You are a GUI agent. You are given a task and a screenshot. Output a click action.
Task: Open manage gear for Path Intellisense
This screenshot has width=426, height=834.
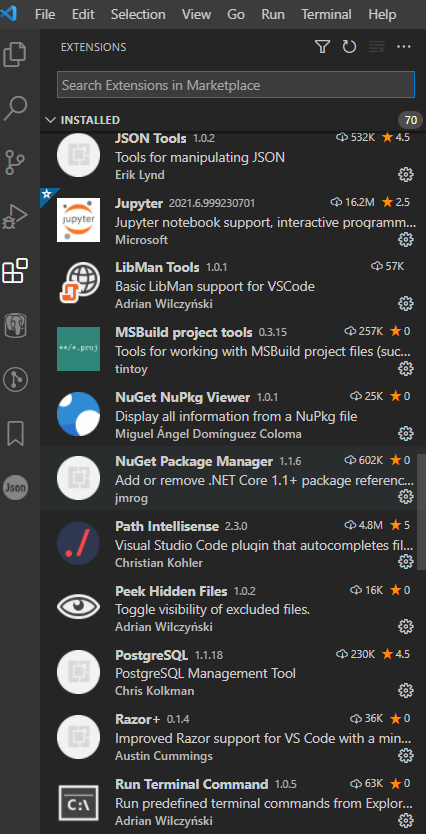point(406,562)
